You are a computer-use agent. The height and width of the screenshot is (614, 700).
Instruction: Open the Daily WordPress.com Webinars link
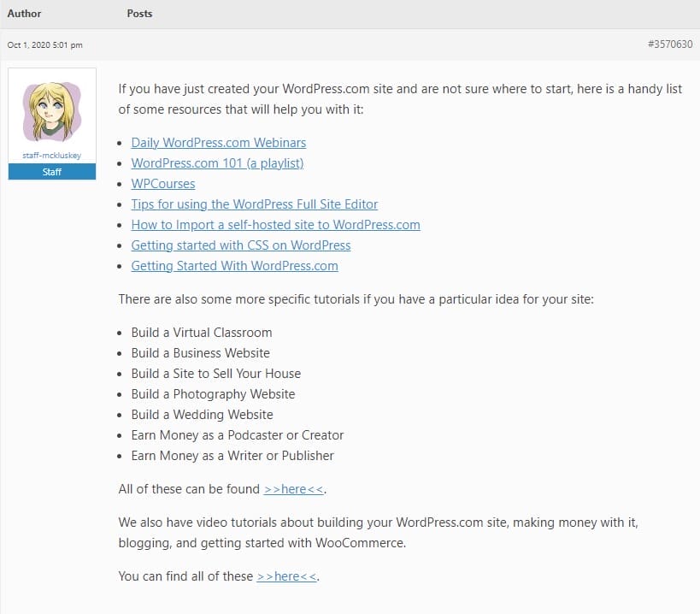click(x=218, y=143)
